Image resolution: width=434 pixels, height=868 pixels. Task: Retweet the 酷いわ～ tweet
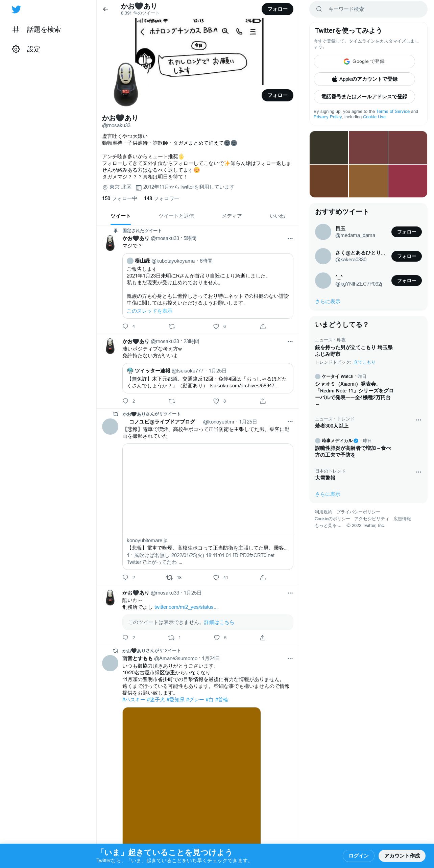click(x=171, y=637)
